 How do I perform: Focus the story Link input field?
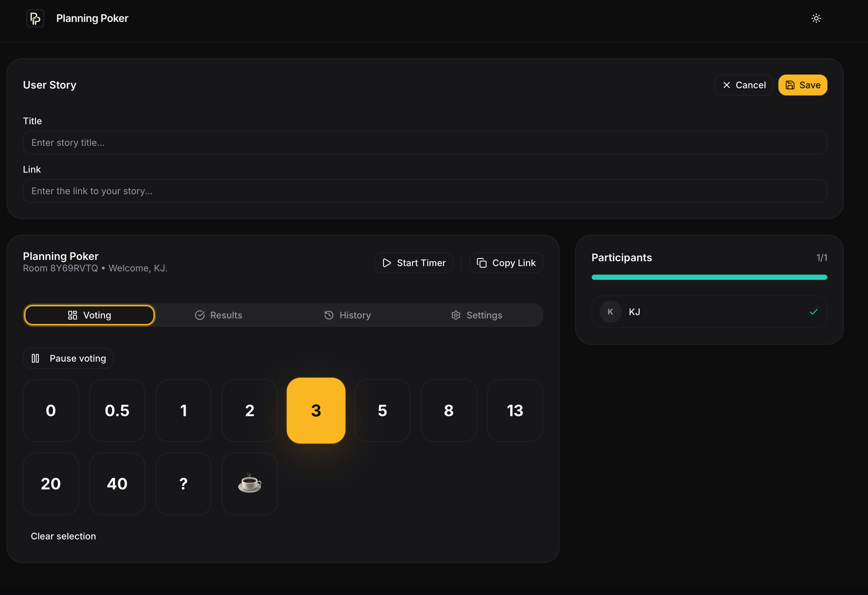[x=425, y=191]
